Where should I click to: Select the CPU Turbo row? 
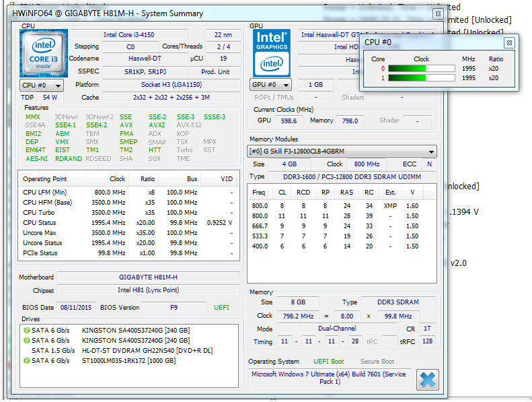pyautogui.click(x=128, y=213)
